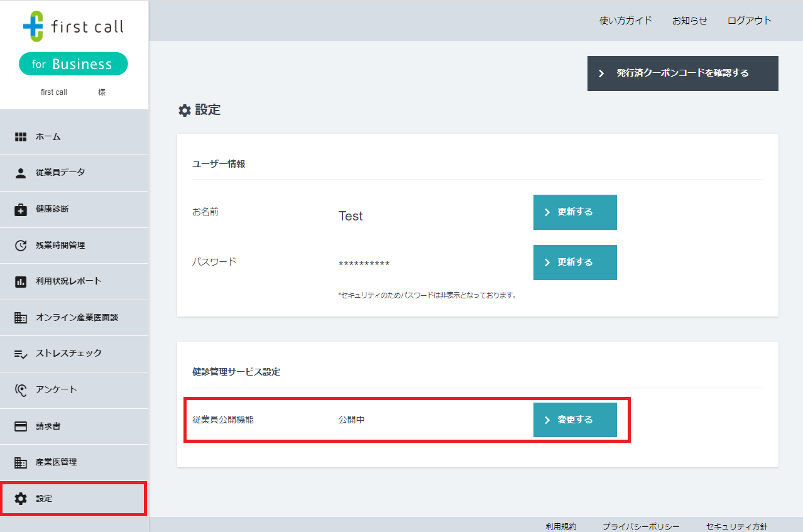Image resolution: width=803 pixels, height=532 pixels.
Task: Click the person icon beside 従業員データ
Action: [21, 173]
